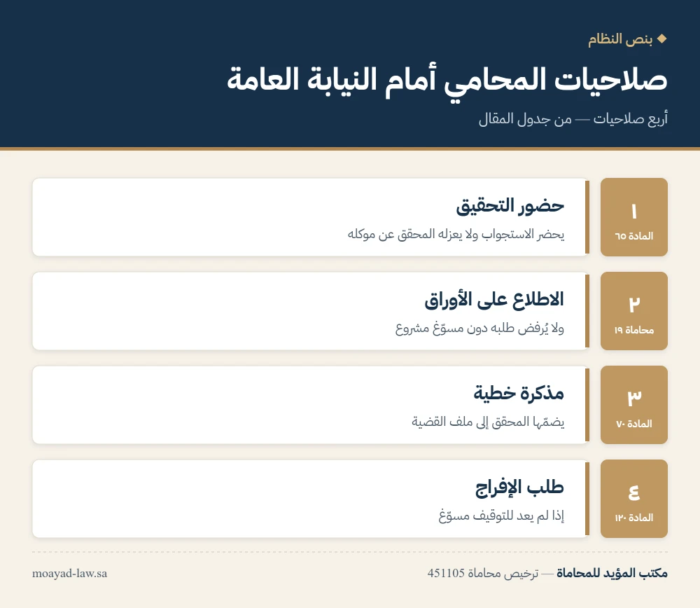Select badge number ٣ labeled المادة ٧٠
The image size is (700, 608).
coord(634,405)
